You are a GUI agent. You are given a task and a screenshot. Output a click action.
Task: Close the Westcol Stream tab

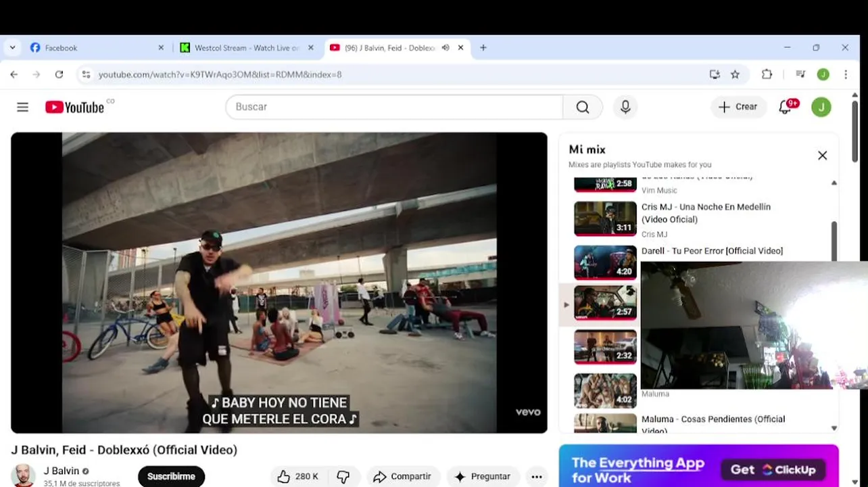[x=311, y=48]
